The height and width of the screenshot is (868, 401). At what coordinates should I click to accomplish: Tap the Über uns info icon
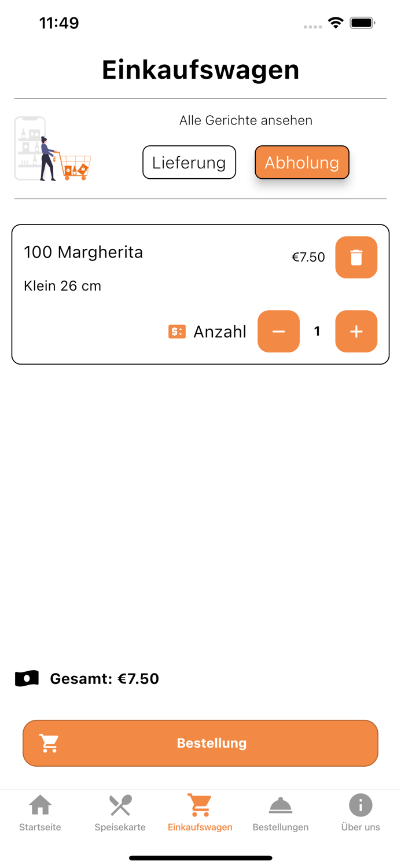point(360,805)
